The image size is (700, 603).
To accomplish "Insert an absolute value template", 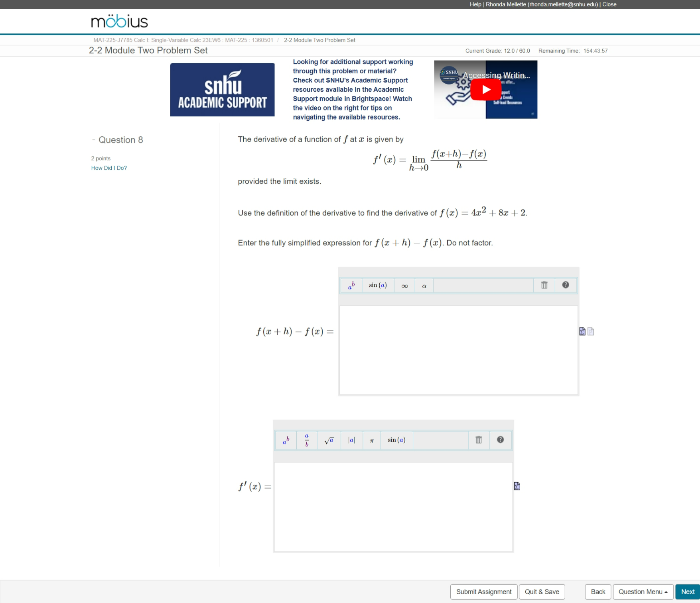I will [x=351, y=440].
